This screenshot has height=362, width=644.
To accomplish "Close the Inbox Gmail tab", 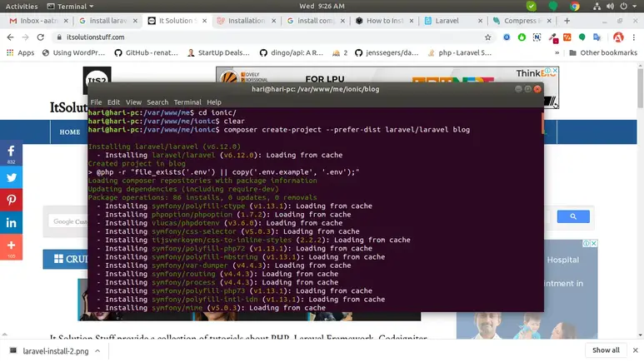I will 66,21.
